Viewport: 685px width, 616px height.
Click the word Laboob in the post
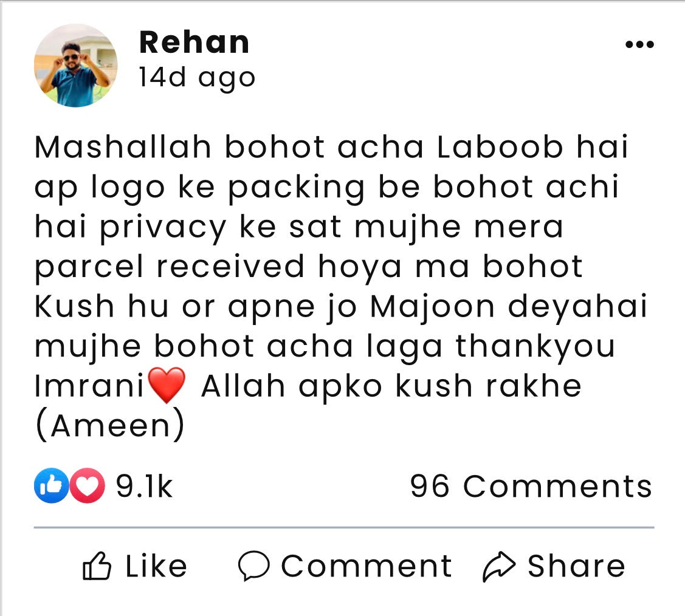[x=500, y=148]
